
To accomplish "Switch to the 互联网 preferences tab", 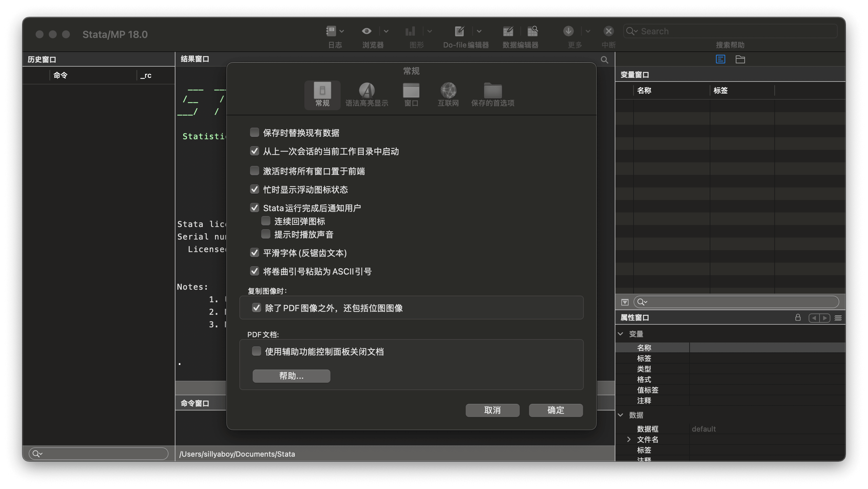I will point(448,94).
